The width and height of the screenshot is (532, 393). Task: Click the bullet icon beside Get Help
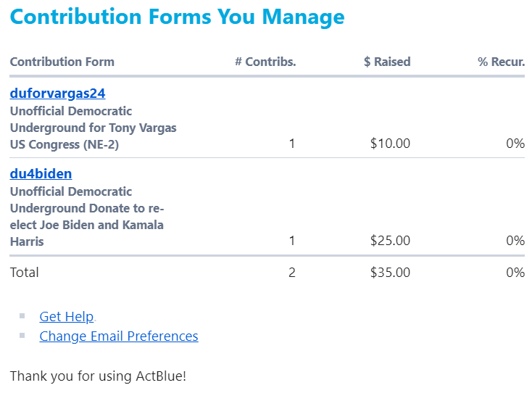tap(22, 315)
